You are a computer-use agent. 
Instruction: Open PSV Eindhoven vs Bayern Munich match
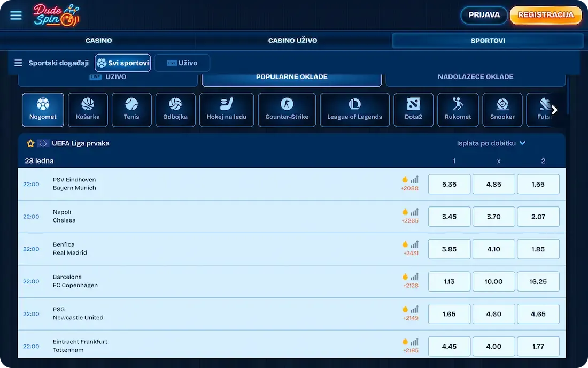[74, 184]
